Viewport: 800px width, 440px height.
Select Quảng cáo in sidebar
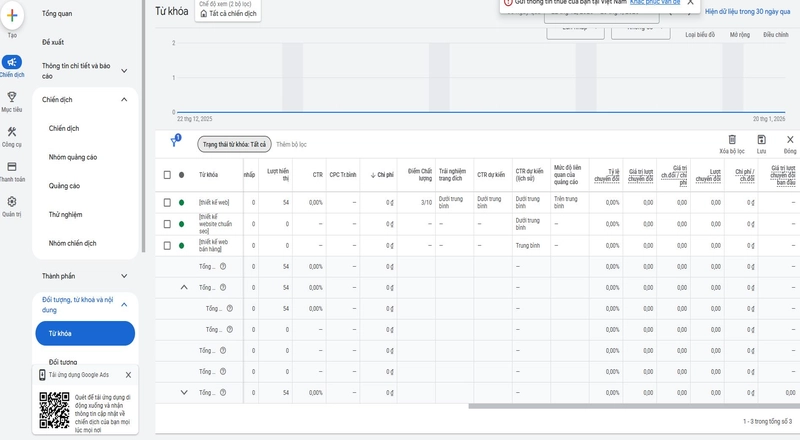[64, 186]
